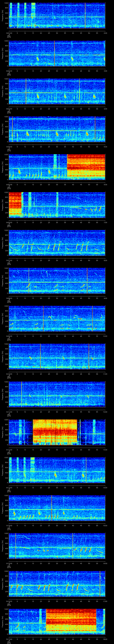This screenshot has width=114, height=644.
Task: Select the "17:00" end time label
Action: pos(105,601)
